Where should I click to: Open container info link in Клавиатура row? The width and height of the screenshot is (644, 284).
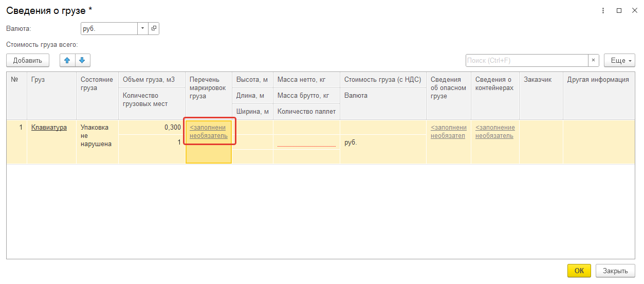click(495, 132)
